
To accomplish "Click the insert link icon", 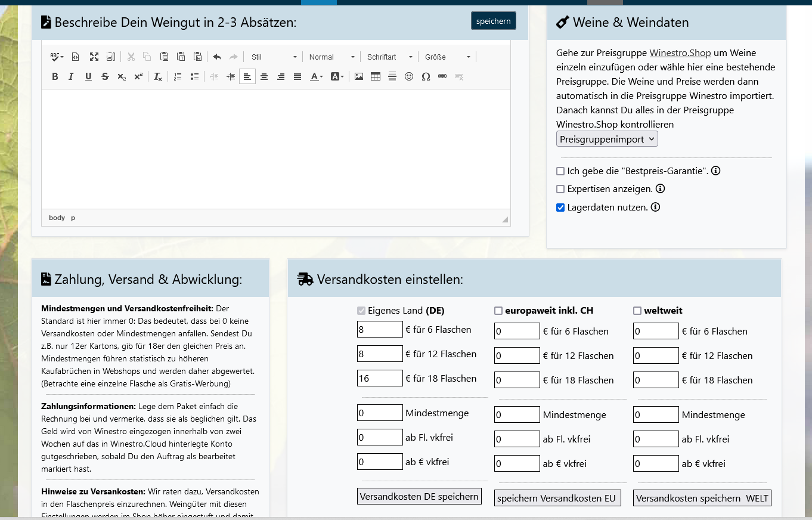I will click(x=442, y=76).
